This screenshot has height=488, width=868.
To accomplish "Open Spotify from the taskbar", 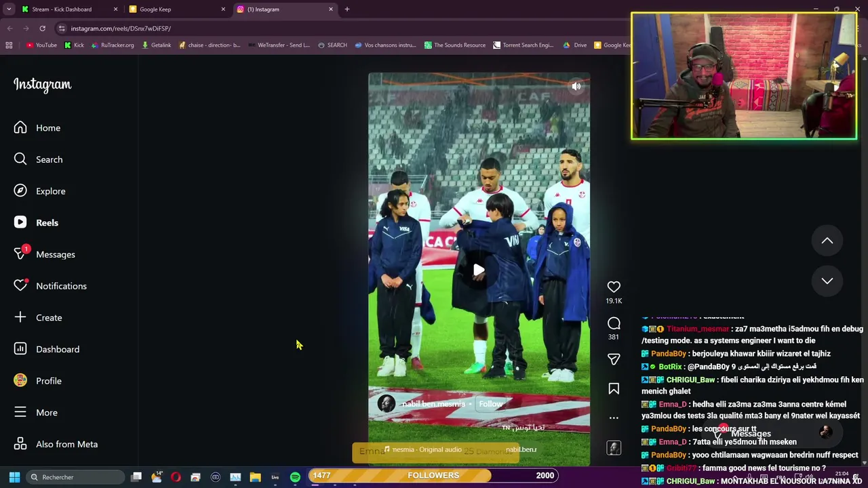I will (x=295, y=477).
